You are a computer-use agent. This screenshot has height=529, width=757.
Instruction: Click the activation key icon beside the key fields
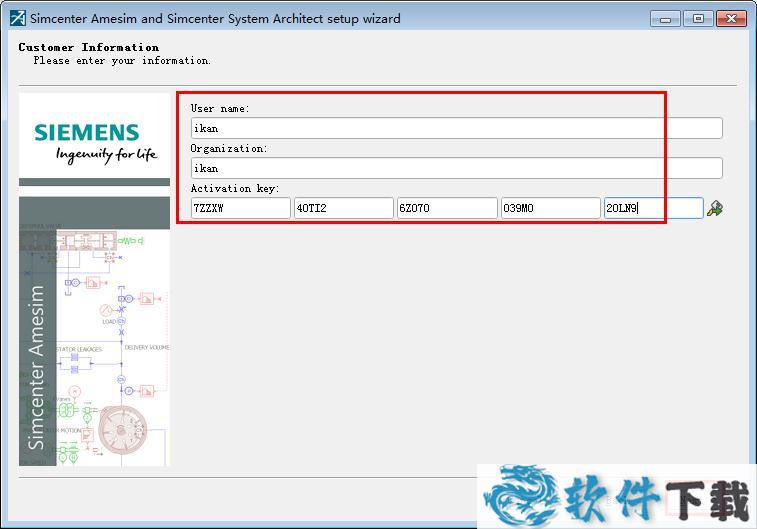click(715, 208)
